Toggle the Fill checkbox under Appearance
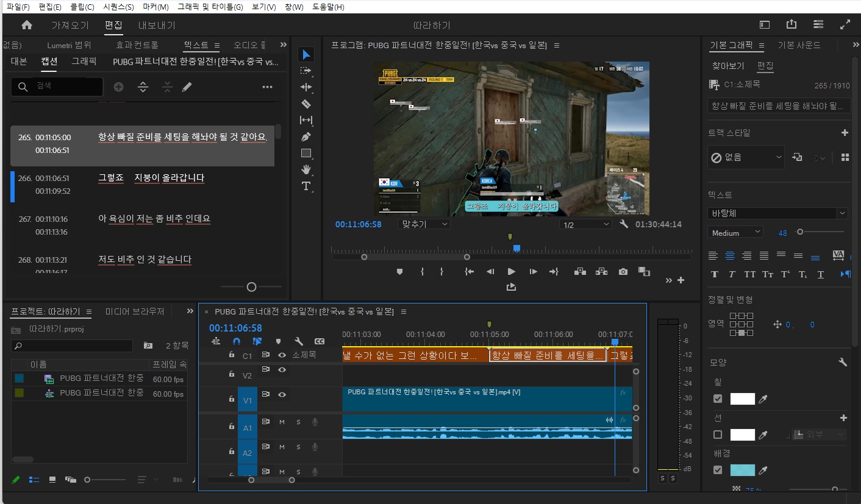Image resolution: width=861 pixels, height=504 pixels. 718,399
